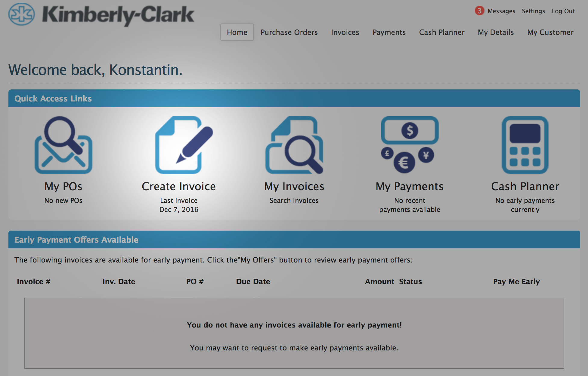Open the My POs envelope icon
Screen dimensions: 588x376
coord(63,145)
